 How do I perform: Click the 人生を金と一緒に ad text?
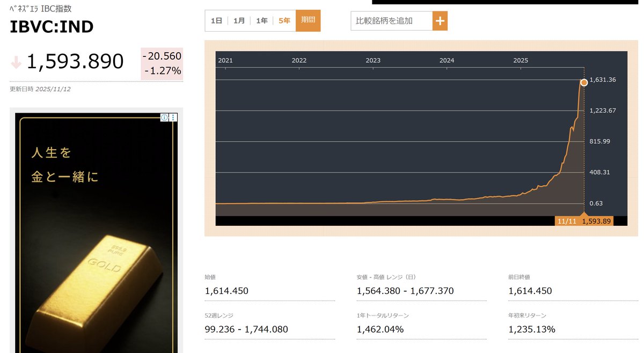(65, 165)
